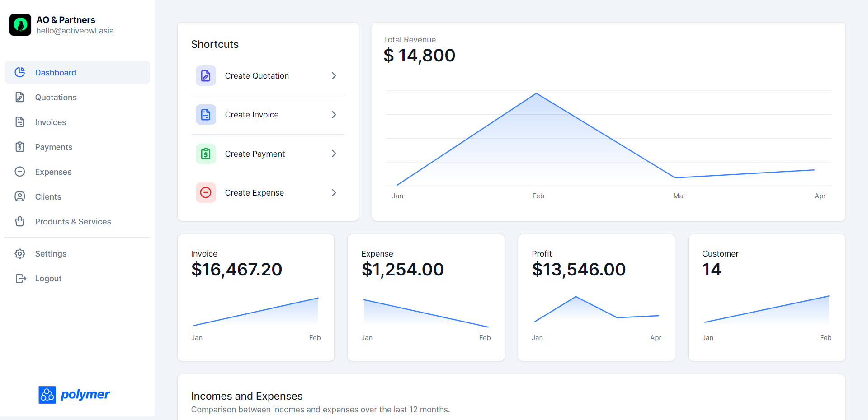Click the Shortcuts heading
This screenshot has height=420, width=868.
point(215,44)
